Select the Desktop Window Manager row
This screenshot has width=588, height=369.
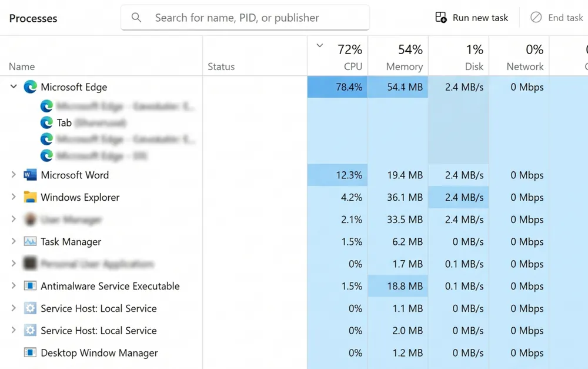click(294, 353)
